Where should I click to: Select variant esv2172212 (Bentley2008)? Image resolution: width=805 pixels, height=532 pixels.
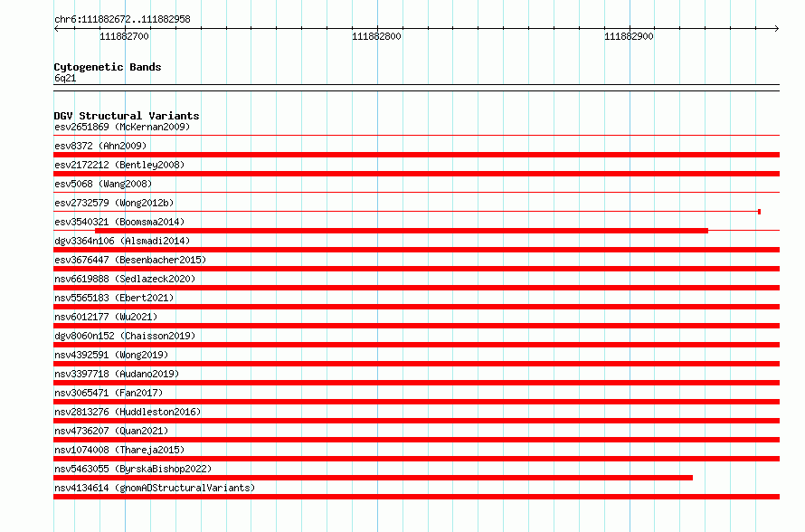[119, 165]
